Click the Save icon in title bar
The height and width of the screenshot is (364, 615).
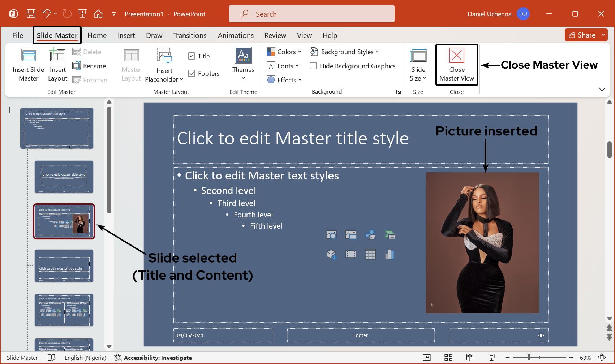click(x=31, y=14)
